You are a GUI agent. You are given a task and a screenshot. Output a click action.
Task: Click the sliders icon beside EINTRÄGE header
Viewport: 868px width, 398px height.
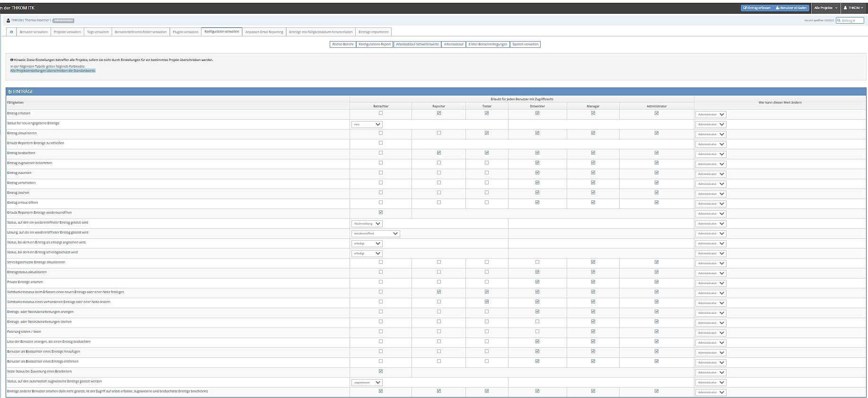[10, 92]
